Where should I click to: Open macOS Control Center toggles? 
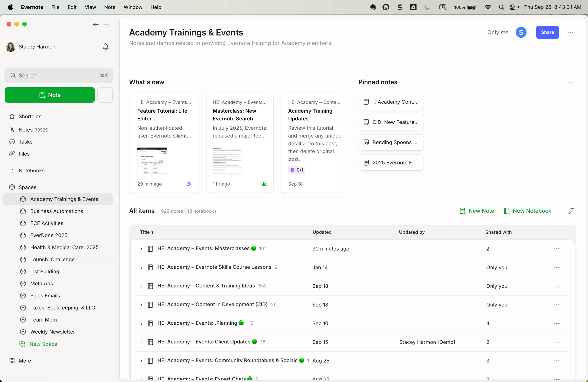pyautogui.click(x=513, y=7)
